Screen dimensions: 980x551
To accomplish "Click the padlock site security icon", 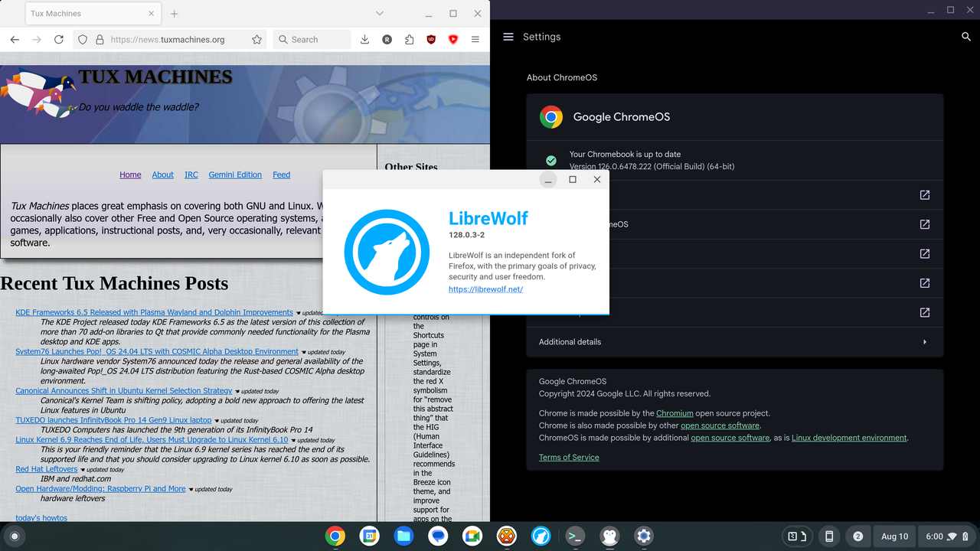I will pos(100,40).
